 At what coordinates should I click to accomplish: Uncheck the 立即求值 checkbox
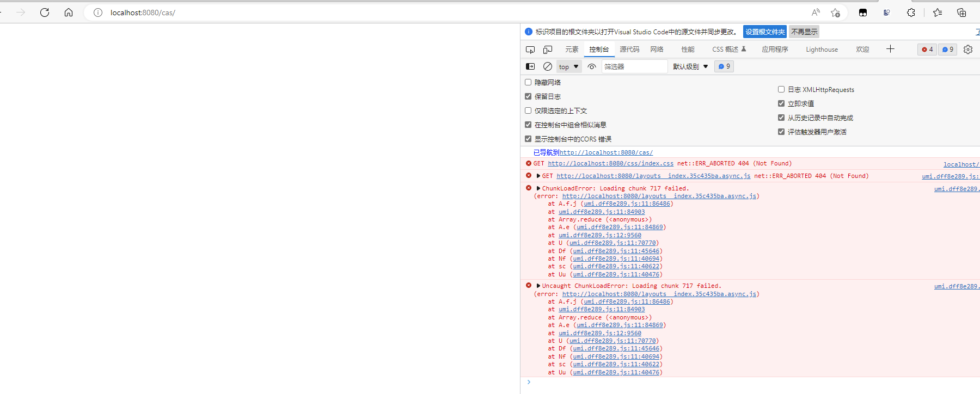point(781,103)
